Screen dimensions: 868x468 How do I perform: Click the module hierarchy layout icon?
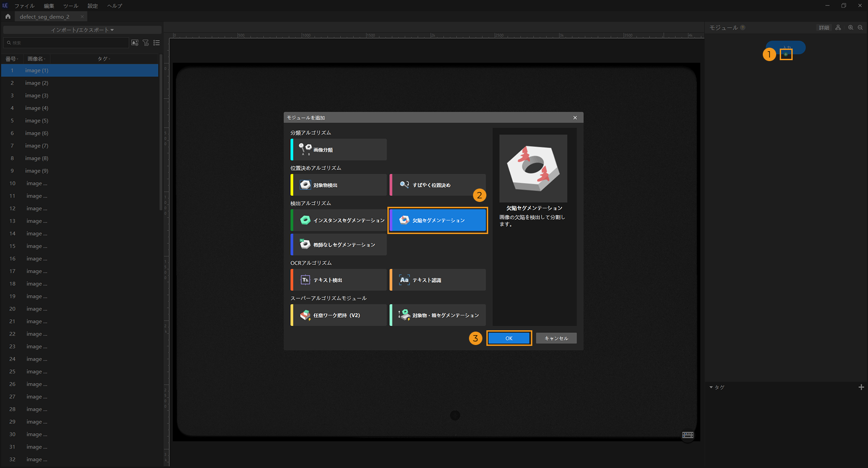[838, 28]
